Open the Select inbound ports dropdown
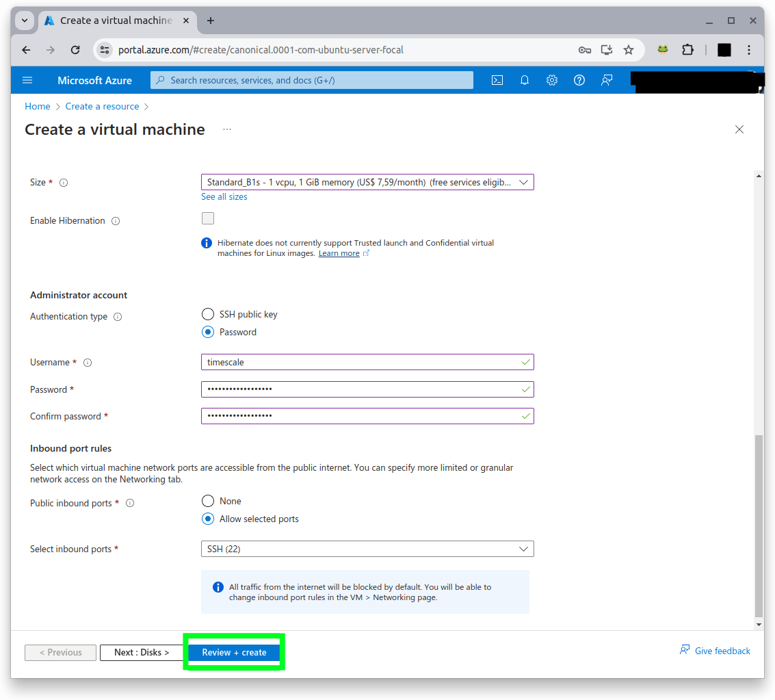The image size is (775, 700). point(367,548)
